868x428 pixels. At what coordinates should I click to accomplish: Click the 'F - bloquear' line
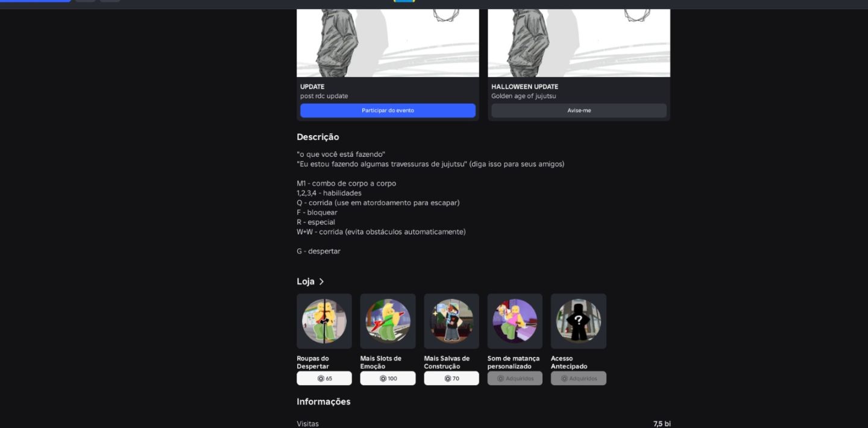317,212
